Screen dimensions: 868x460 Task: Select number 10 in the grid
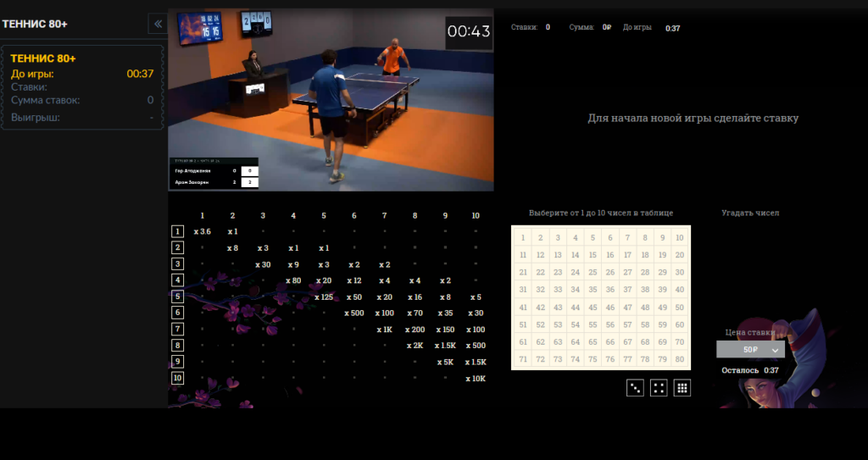tap(680, 238)
